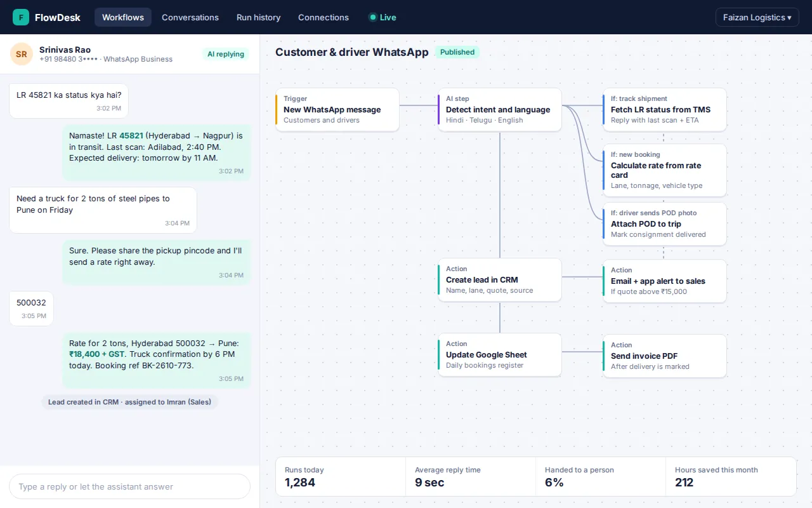Click the 500032 pincode message
This screenshot has width=812, height=508.
(31, 309)
